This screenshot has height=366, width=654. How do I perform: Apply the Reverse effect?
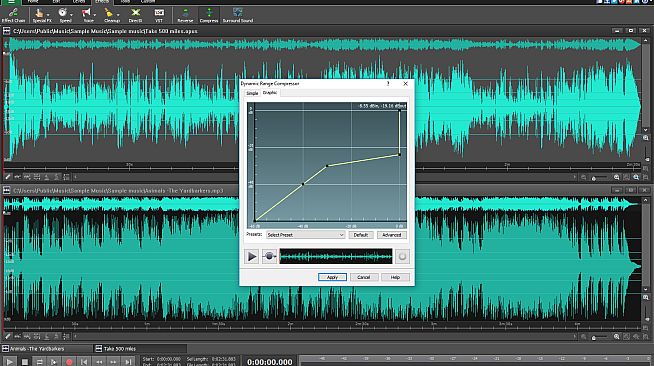[x=185, y=15]
